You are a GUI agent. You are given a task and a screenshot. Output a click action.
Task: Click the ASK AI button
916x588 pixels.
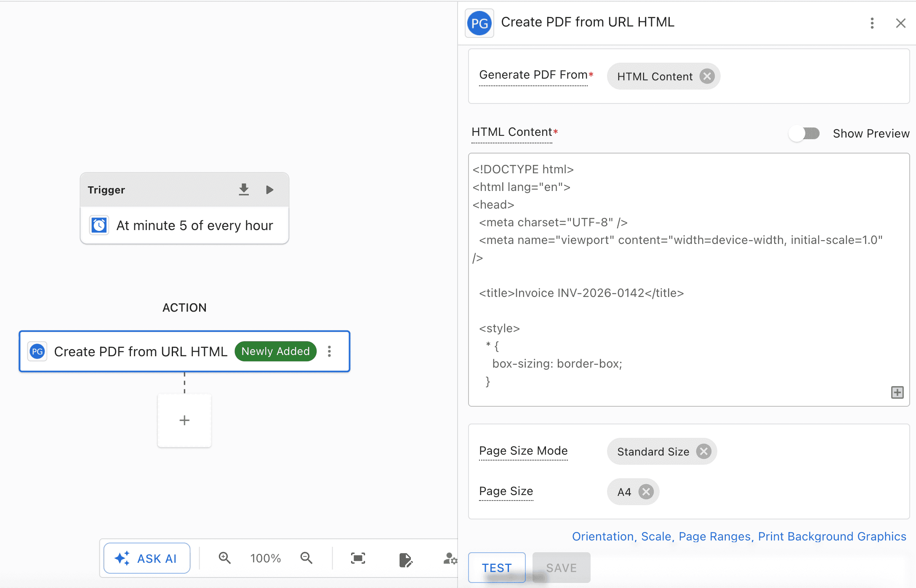(x=147, y=558)
